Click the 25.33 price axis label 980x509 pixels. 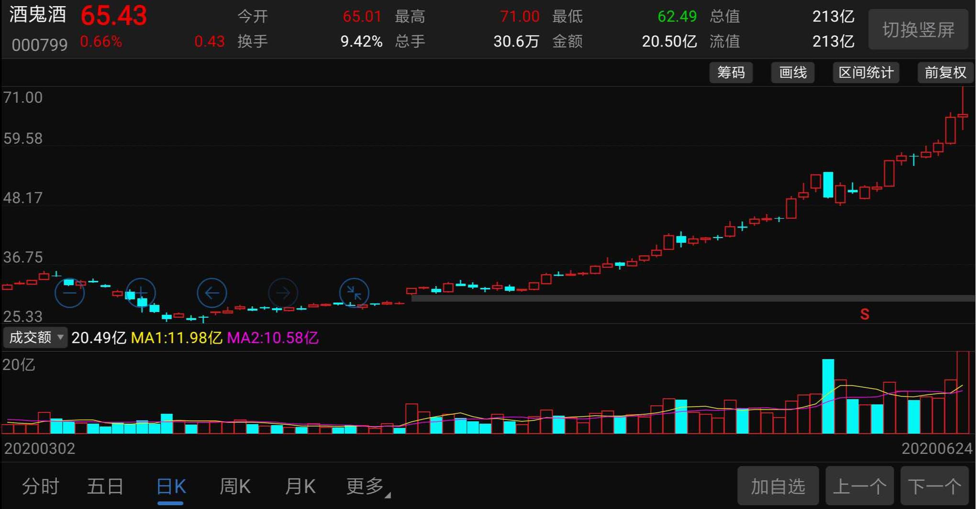23,317
